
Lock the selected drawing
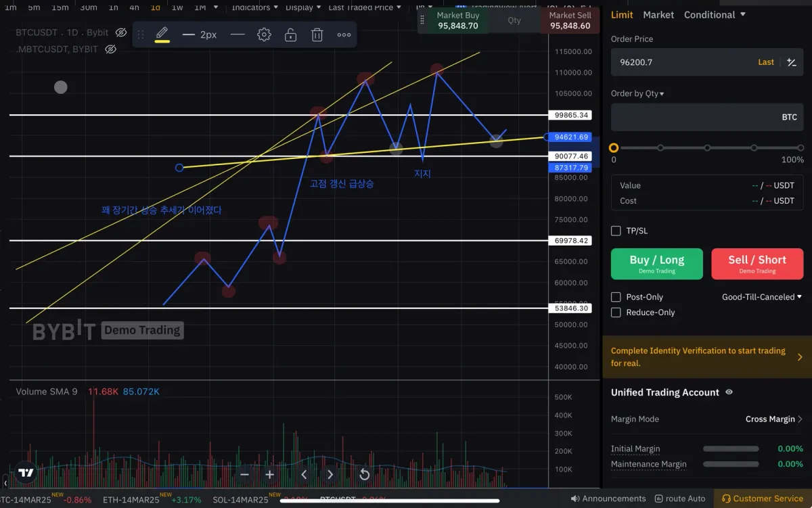pyautogui.click(x=290, y=34)
